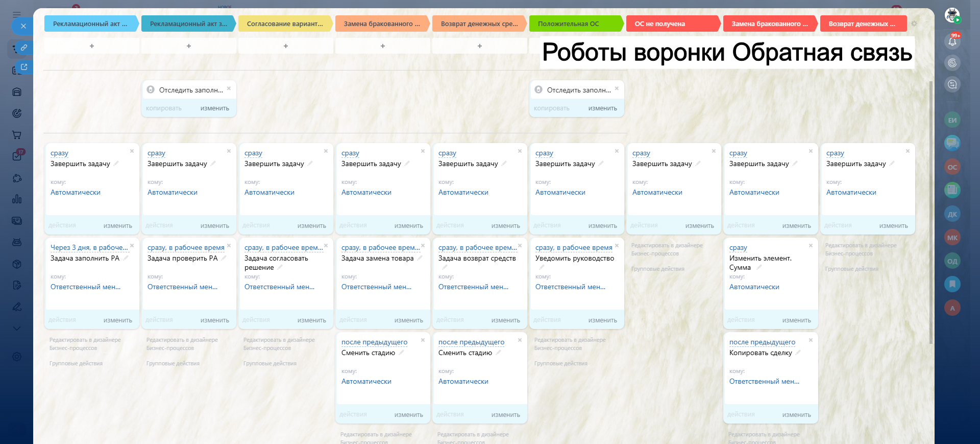The image size is (980, 444).
Task: Open Ответственный мен... on Задача замена товара
Action: point(376,287)
